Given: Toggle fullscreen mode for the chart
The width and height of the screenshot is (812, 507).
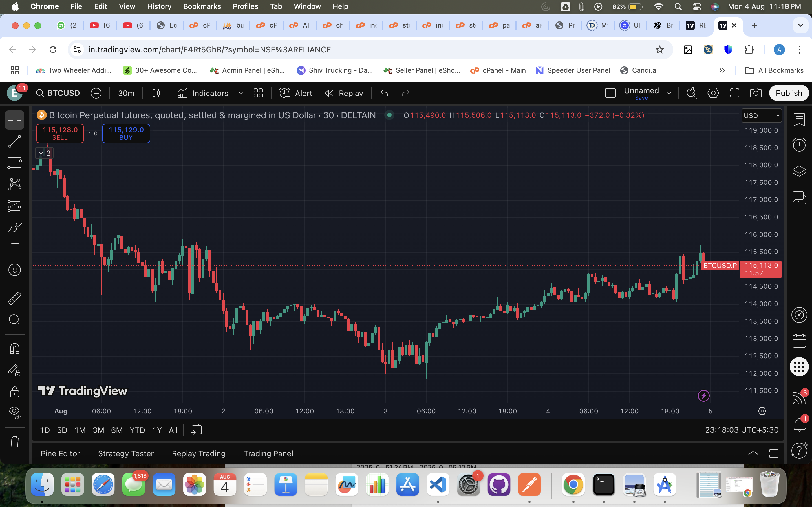Looking at the screenshot, I should pos(734,93).
